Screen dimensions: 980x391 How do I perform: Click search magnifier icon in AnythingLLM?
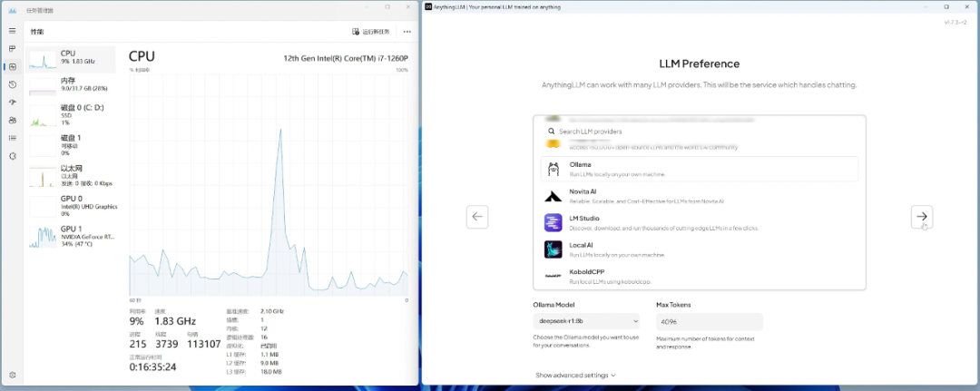pyautogui.click(x=552, y=132)
